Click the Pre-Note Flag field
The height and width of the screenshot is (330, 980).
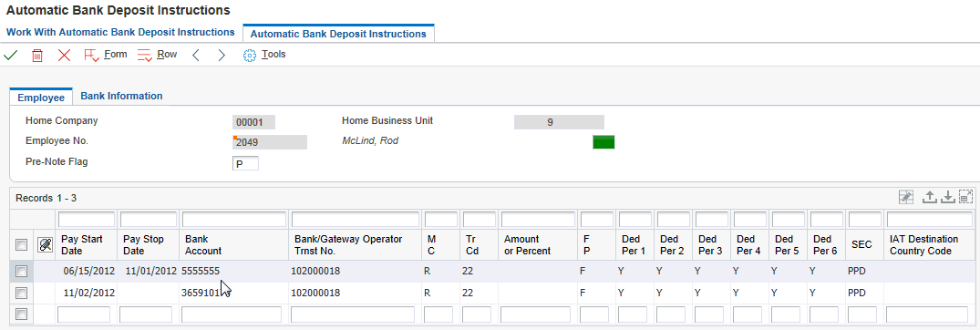tap(245, 164)
